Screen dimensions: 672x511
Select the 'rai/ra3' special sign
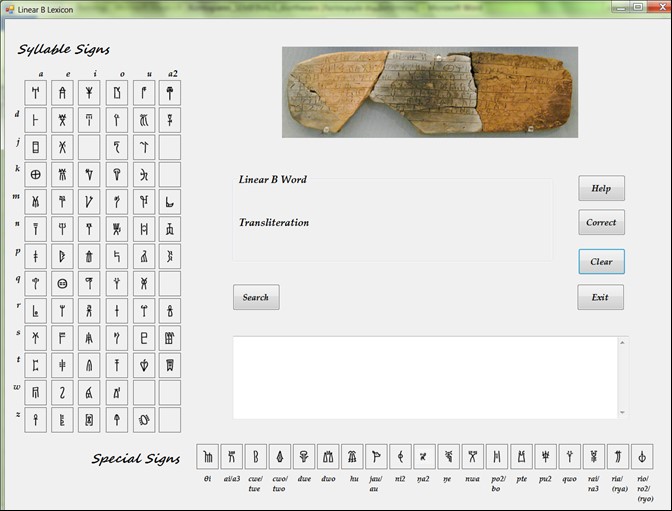pyautogui.click(x=594, y=457)
